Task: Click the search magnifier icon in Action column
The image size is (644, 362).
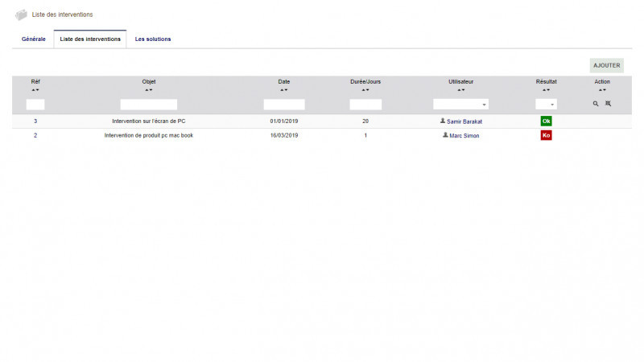Action: 596,105
